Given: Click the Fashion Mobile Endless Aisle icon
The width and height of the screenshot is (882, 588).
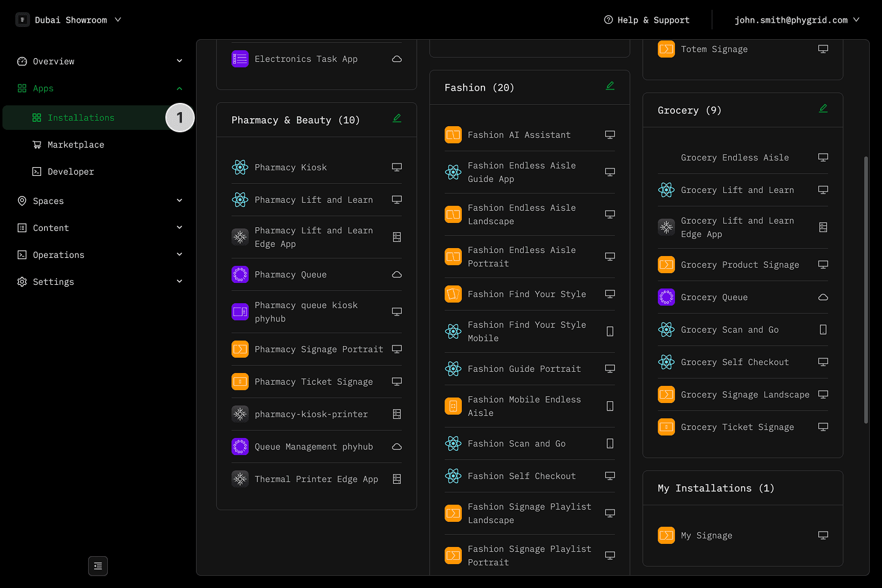Looking at the screenshot, I should (x=453, y=406).
